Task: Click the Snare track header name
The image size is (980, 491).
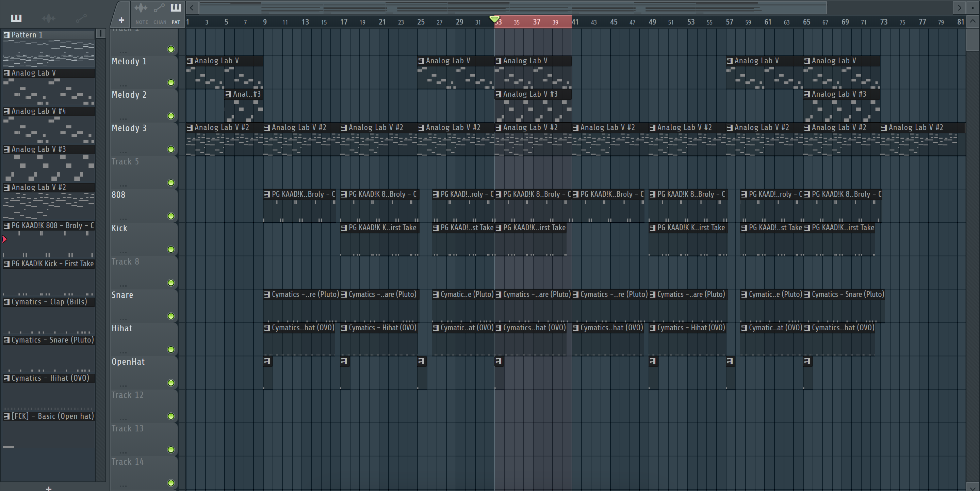Action: [x=122, y=295]
